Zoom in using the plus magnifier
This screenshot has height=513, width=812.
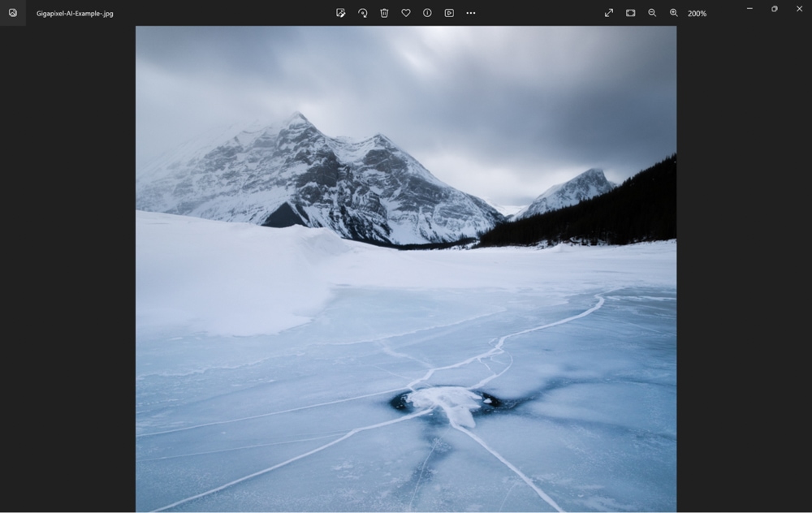[x=674, y=13]
